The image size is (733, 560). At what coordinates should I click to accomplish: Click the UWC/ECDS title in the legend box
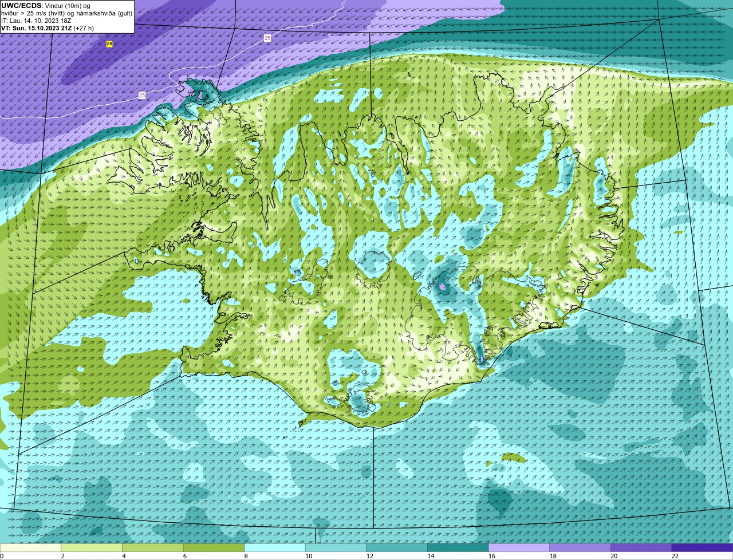pos(21,6)
